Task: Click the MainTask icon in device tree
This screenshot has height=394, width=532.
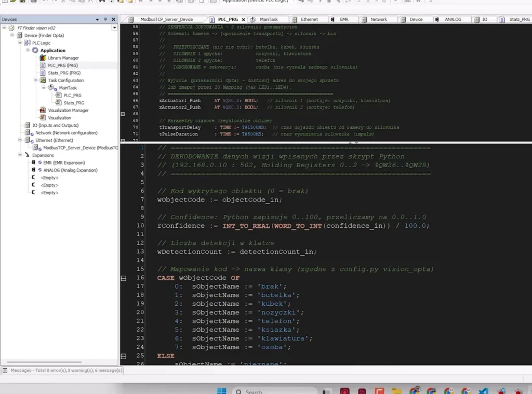Action: [52, 88]
